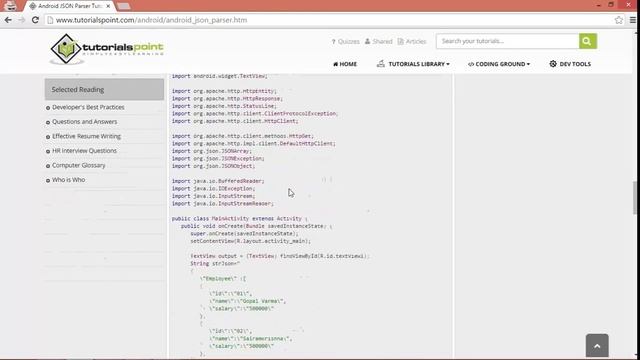Go back with the browser back arrow
Viewport: 640px width, 360px height.
tap(8, 20)
